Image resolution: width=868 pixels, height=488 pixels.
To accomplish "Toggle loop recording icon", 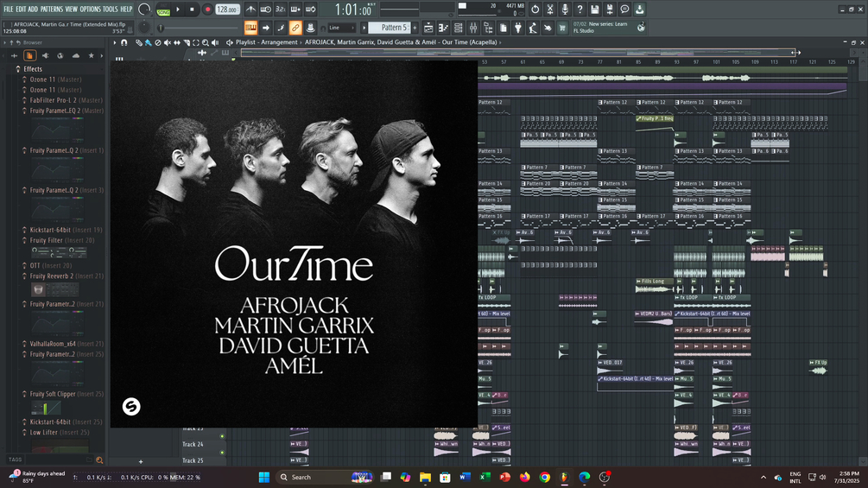I will 311,10.
